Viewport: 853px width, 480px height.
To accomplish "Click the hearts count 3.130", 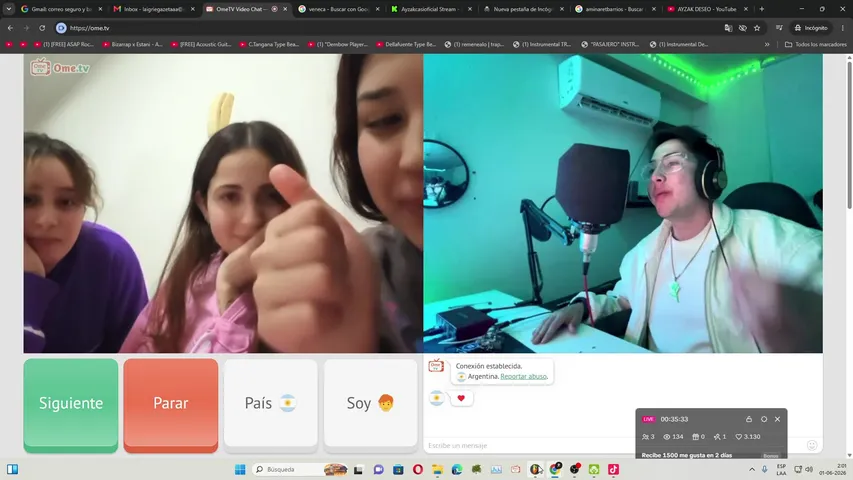I will click(x=747, y=436).
